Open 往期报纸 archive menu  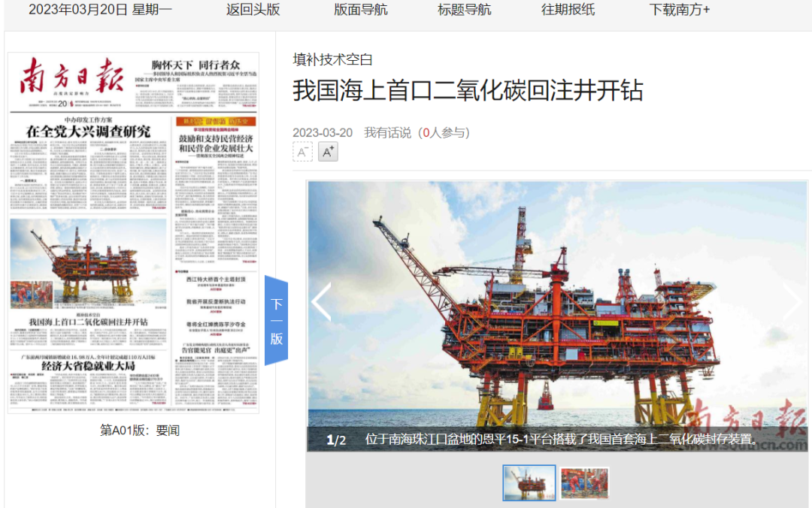click(568, 10)
